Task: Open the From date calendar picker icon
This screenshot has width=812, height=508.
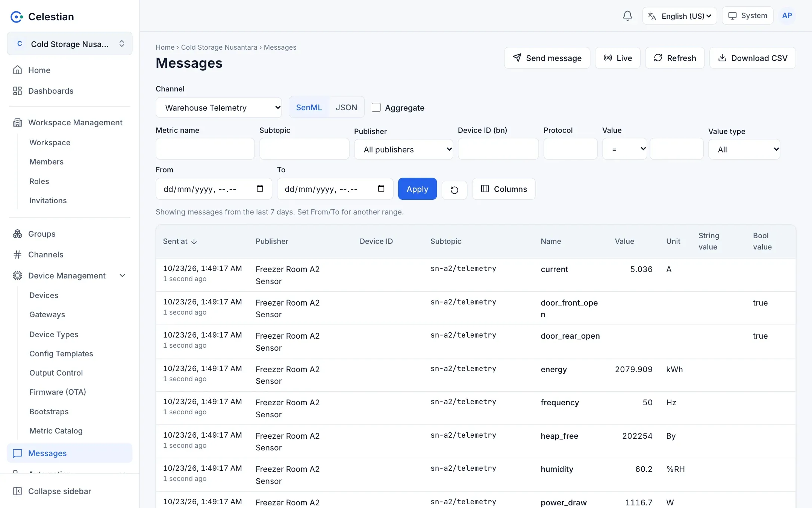Action: tap(260, 189)
